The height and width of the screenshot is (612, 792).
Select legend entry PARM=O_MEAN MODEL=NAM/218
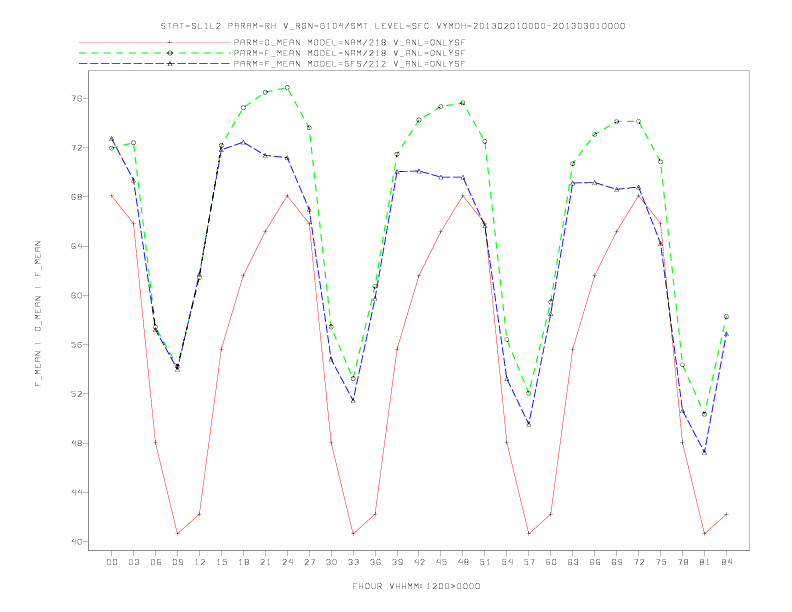pos(349,42)
